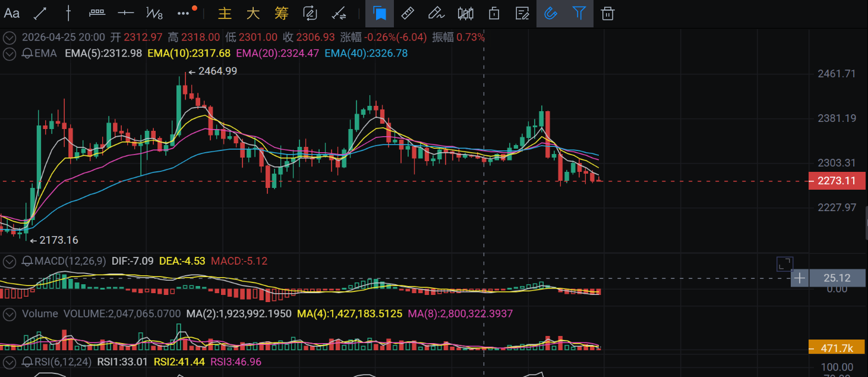Screen dimensions: 868x377
Task: Select the Aa text annotation tool
Action: point(12,13)
